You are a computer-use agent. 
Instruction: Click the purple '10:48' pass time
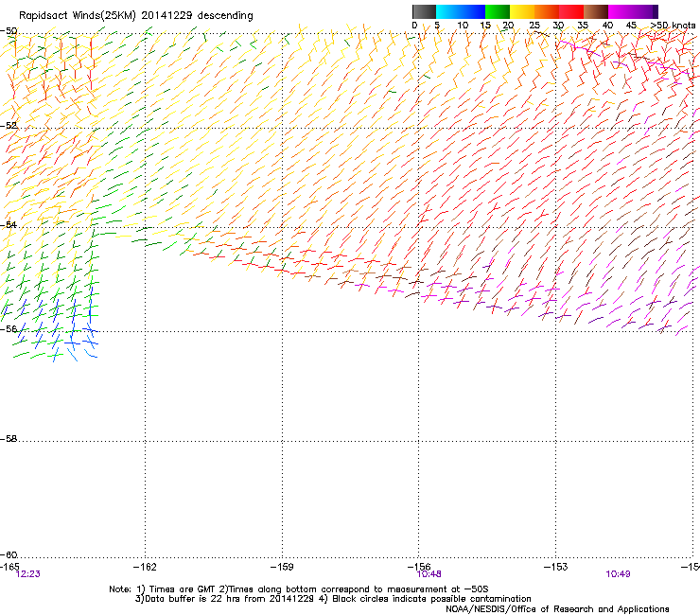[x=429, y=574]
